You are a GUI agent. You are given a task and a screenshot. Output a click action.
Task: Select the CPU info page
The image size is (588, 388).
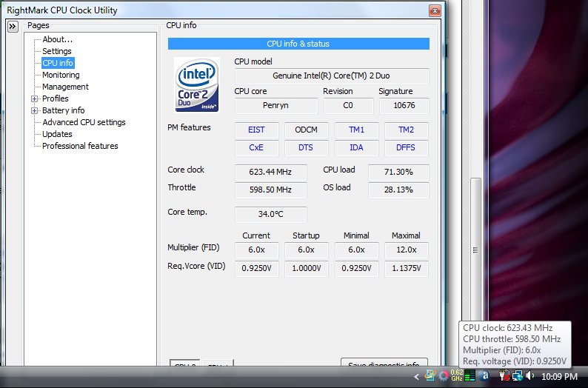pyautogui.click(x=58, y=63)
